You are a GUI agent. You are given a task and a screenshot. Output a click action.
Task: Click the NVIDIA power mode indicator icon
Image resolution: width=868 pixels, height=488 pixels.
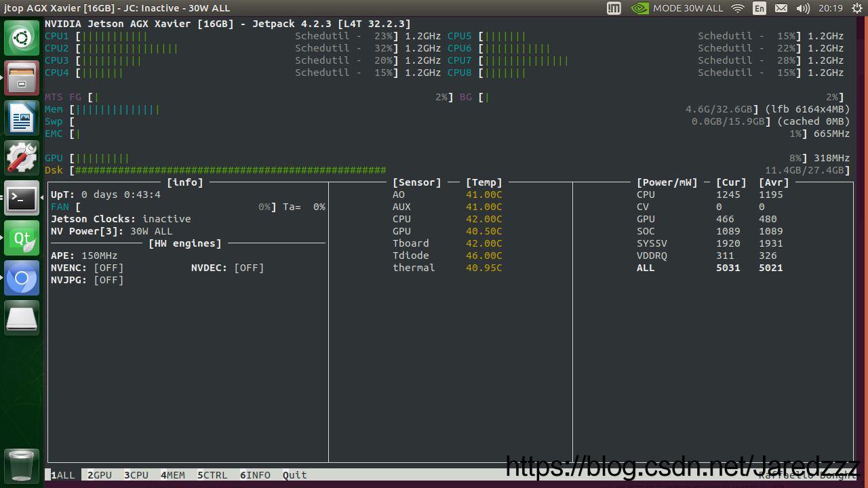pyautogui.click(x=639, y=8)
